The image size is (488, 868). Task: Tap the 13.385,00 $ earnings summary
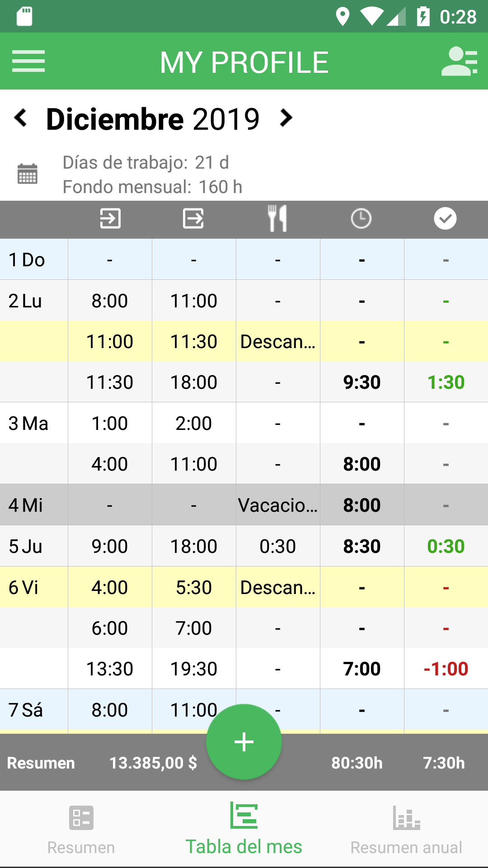tap(153, 763)
